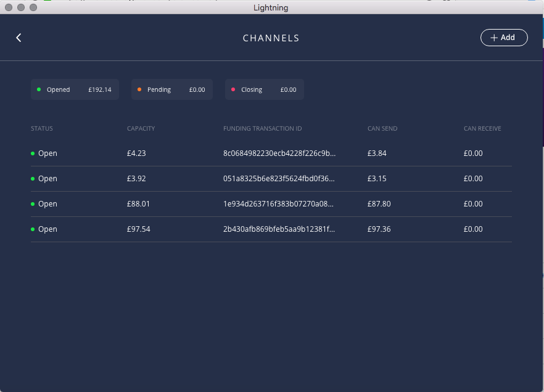Toggle the Closing channels filter pill

pos(264,89)
